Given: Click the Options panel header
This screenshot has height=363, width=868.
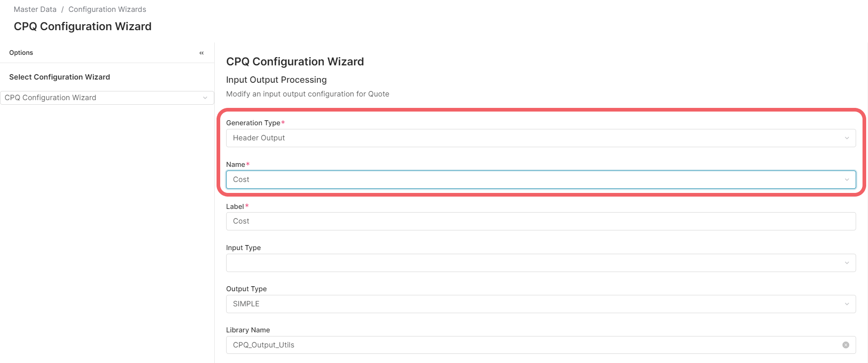Looking at the screenshot, I should 21,53.
